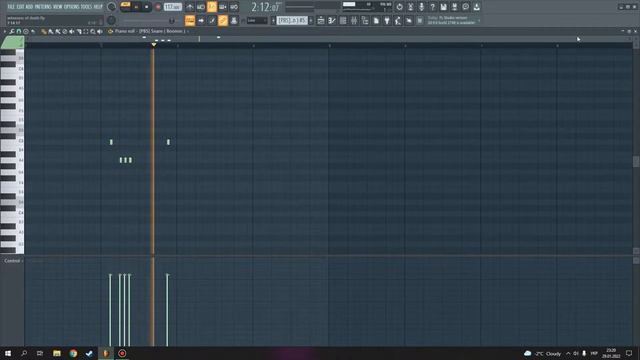Image resolution: width=640 pixels, height=360 pixels.
Task: Open the FL Studio taskbar icon
Action: pyautogui.click(x=106, y=353)
